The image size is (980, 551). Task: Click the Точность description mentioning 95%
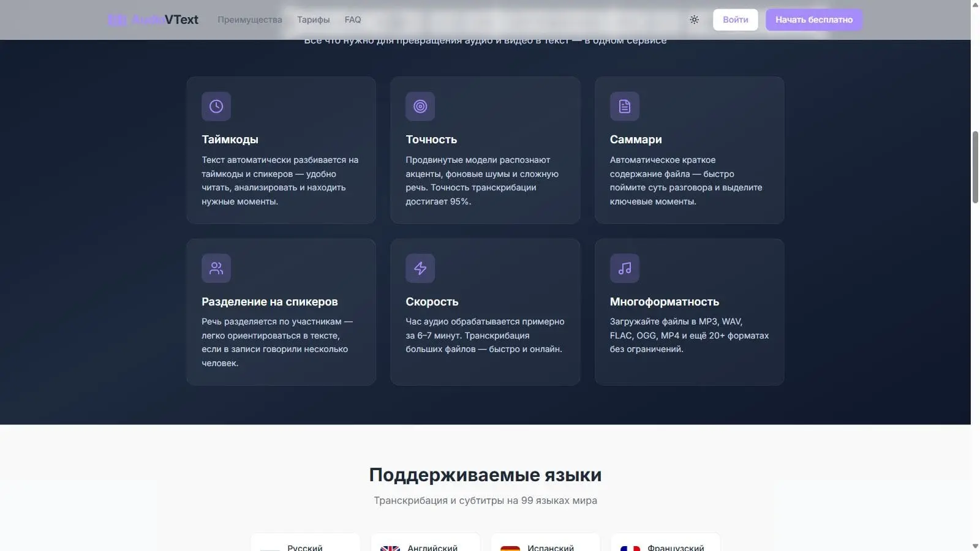click(x=482, y=181)
